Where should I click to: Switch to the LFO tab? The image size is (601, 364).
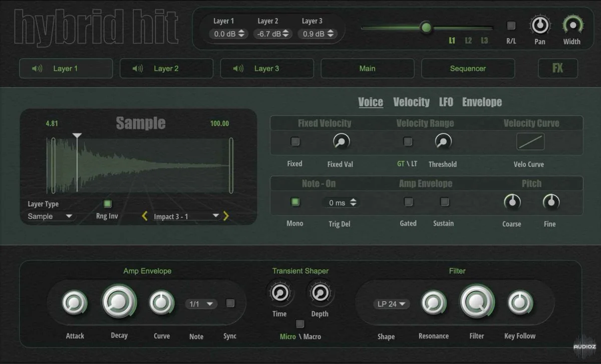click(x=446, y=102)
